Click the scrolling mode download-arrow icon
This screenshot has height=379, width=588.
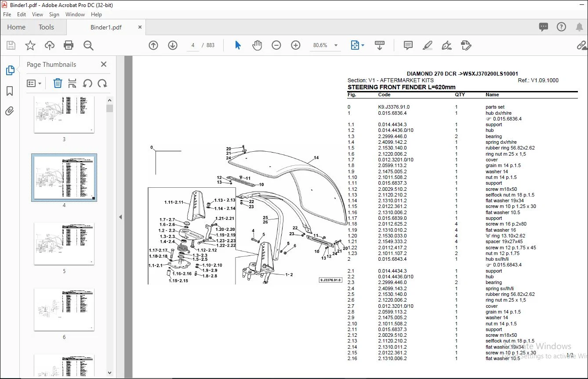click(x=380, y=45)
